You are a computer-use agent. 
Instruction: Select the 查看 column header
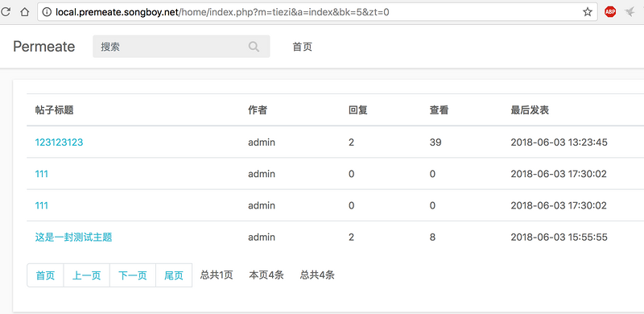pyautogui.click(x=439, y=110)
